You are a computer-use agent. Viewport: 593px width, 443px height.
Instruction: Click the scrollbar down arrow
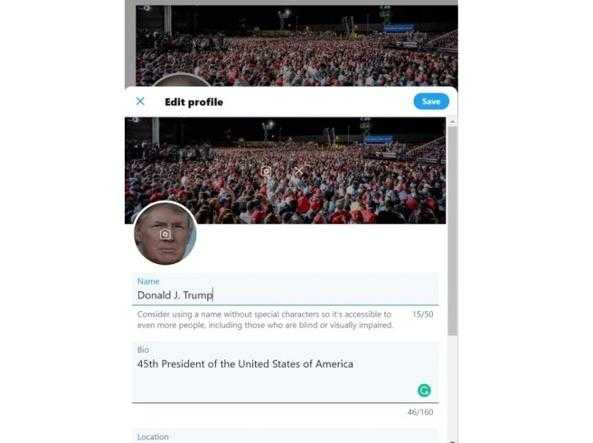(452, 440)
